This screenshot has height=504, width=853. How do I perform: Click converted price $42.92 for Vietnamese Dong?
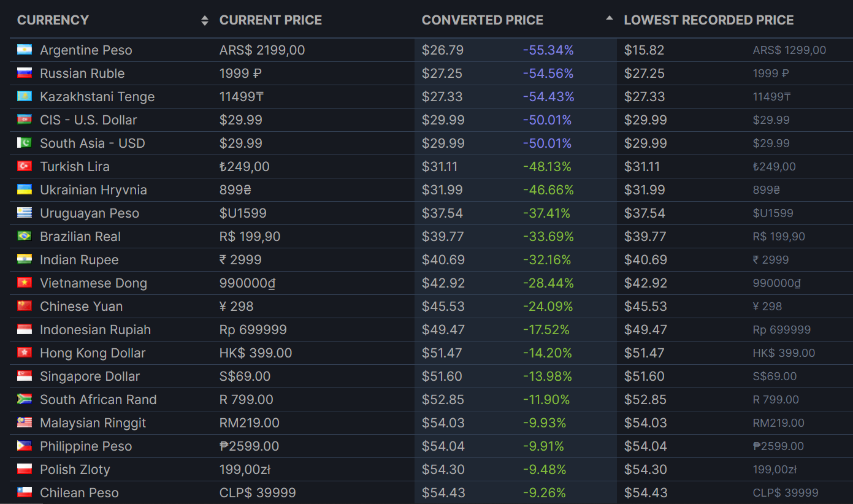(x=443, y=283)
